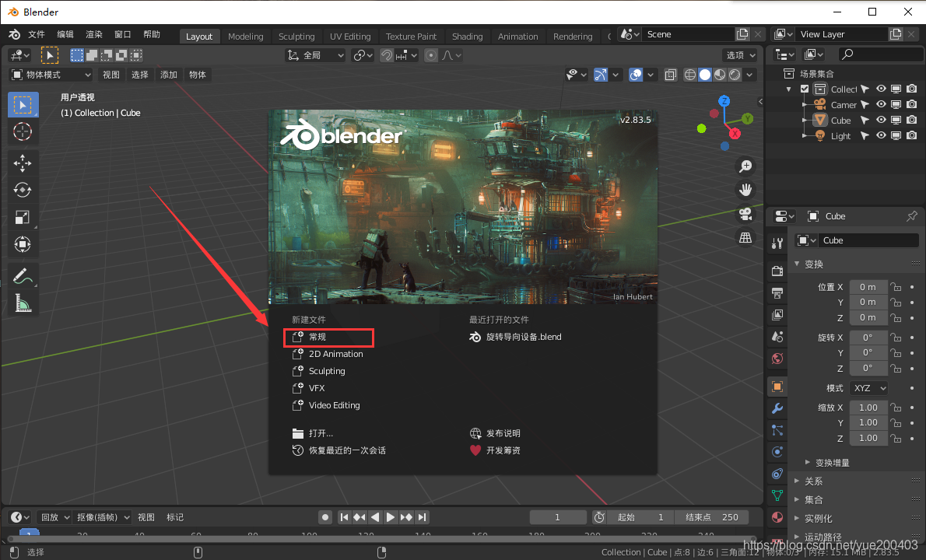Click the Blender logo menu icon
Viewport: 926px width, 560px height.
pyautogui.click(x=14, y=35)
